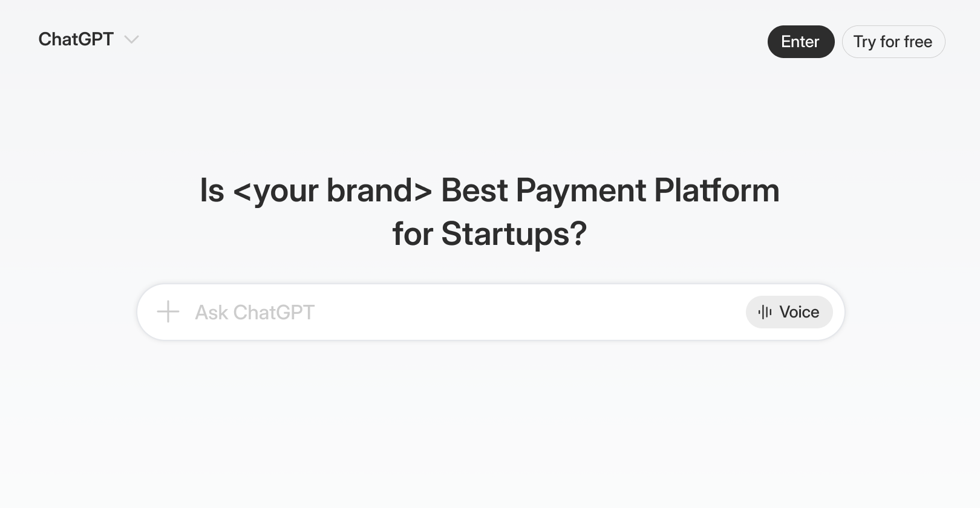The image size is (980, 508).
Task: Click the 'Ask ChatGPT' placeholder text
Action: tap(255, 313)
